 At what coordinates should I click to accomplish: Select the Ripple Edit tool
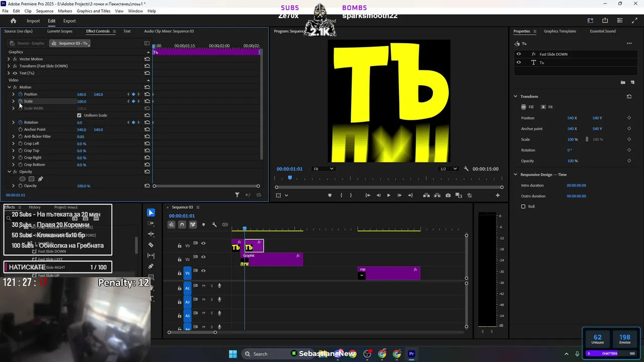pos(151,234)
